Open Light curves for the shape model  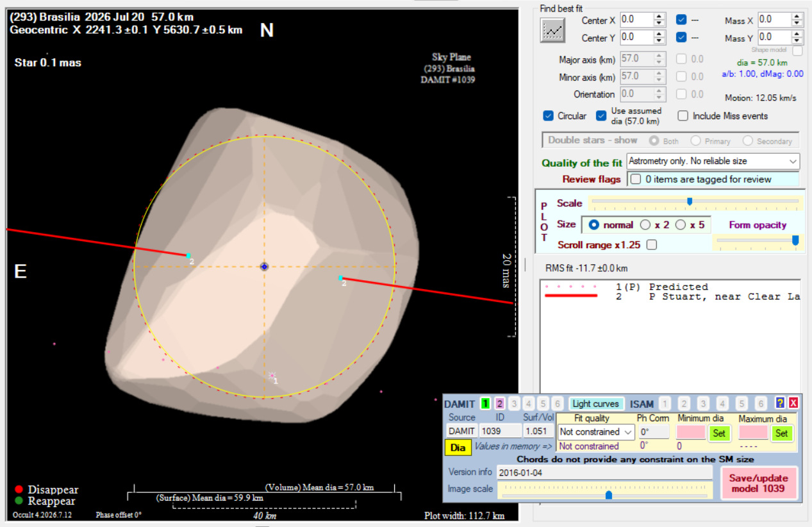click(596, 404)
